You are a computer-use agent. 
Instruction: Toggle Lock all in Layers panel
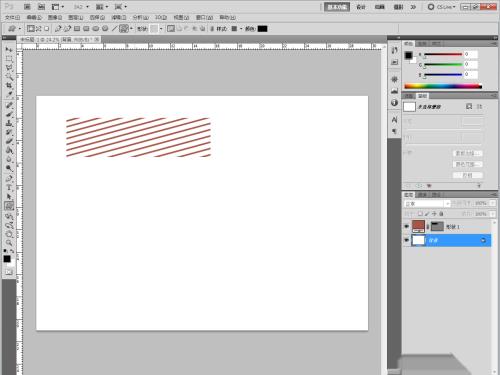[441, 213]
